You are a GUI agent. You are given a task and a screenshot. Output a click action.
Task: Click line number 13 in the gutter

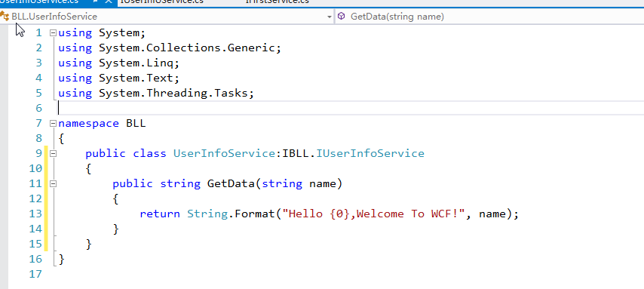(35, 214)
